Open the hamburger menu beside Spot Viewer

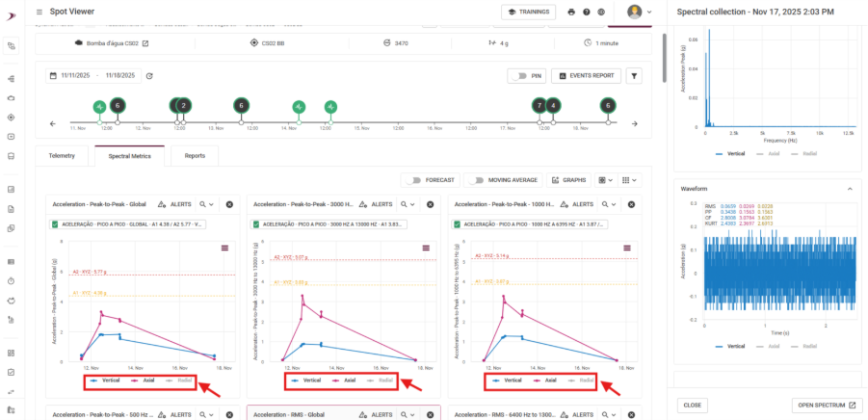[x=39, y=12]
